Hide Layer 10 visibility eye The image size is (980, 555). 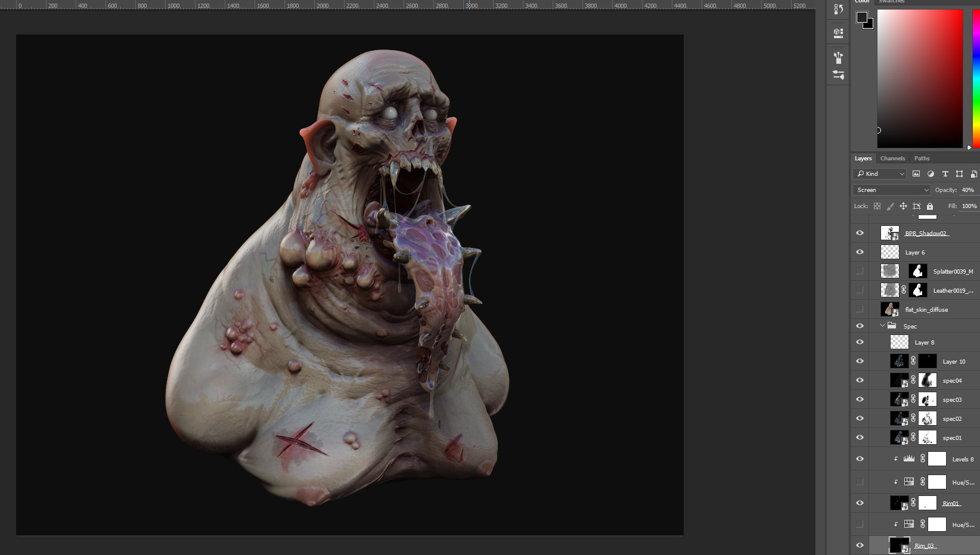[x=860, y=361]
